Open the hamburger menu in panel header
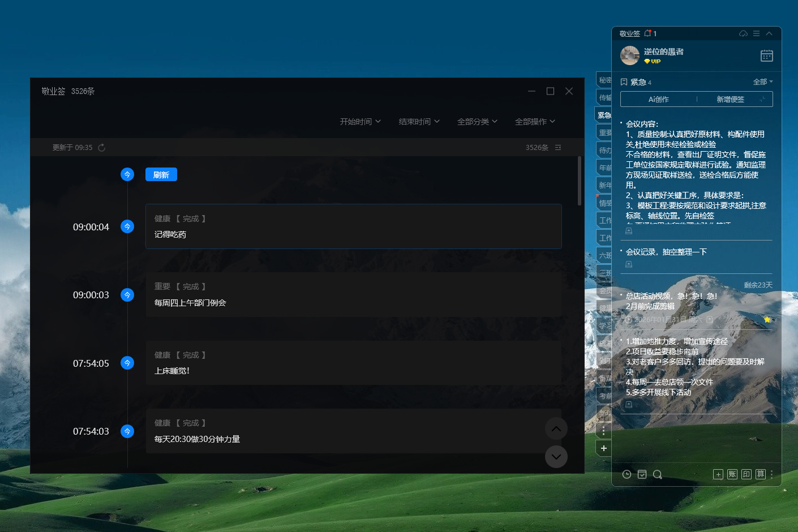798x532 pixels. pyautogui.click(x=756, y=34)
